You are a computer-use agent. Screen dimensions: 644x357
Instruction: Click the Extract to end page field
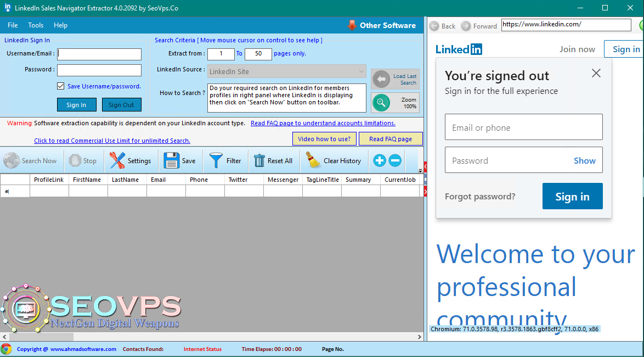point(258,54)
